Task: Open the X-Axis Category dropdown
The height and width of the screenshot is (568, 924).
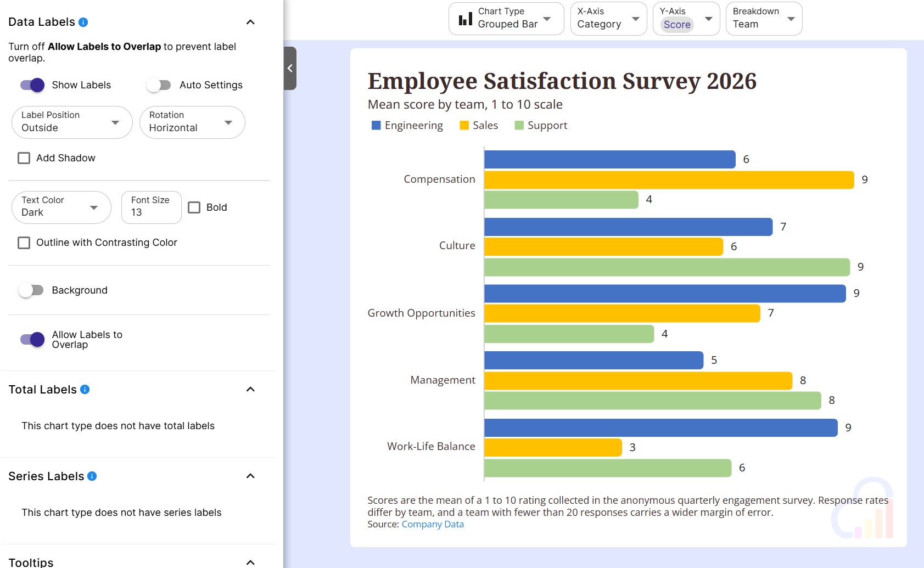Action: [608, 19]
